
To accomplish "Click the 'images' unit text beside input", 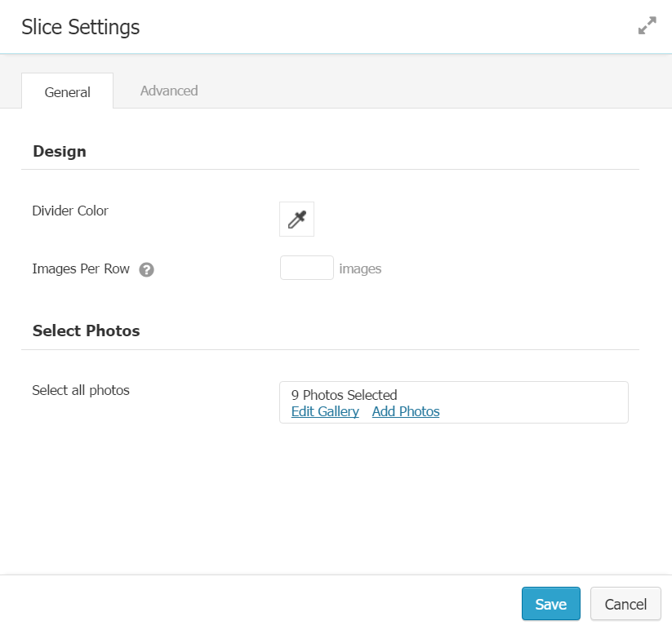I will click(x=360, y=268).
